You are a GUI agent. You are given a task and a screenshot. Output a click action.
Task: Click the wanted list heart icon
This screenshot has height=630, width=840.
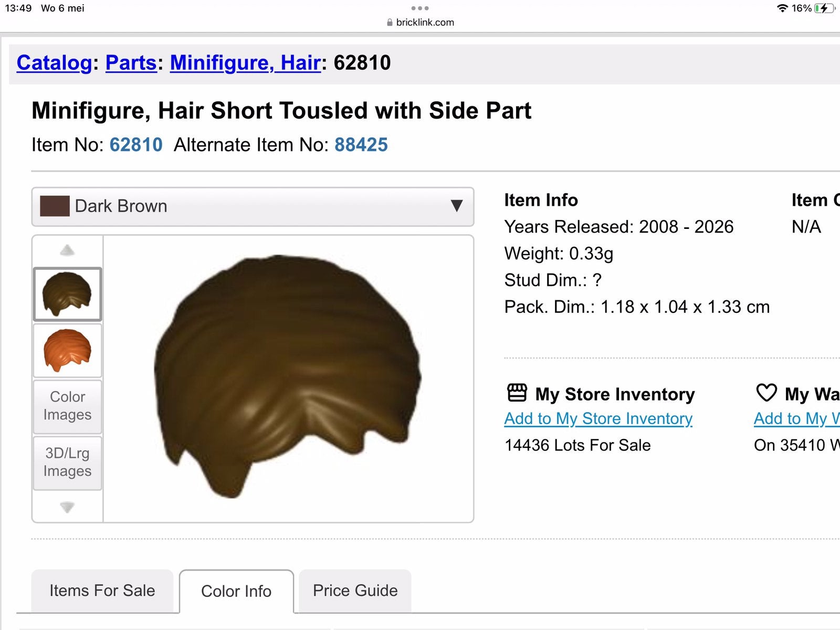coord(766,393)
